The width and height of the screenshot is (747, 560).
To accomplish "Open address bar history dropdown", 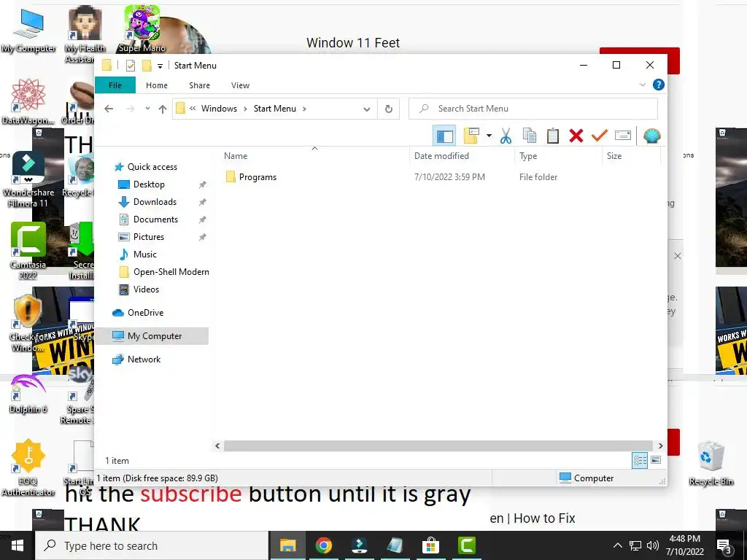I will coord(366,109).
